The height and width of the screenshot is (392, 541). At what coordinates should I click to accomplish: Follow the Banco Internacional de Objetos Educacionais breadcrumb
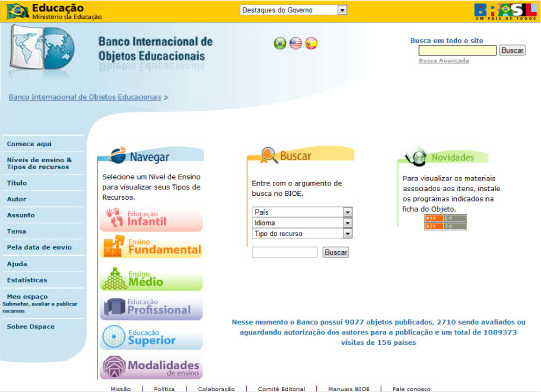pyautogui.click(x=85, y=97)
